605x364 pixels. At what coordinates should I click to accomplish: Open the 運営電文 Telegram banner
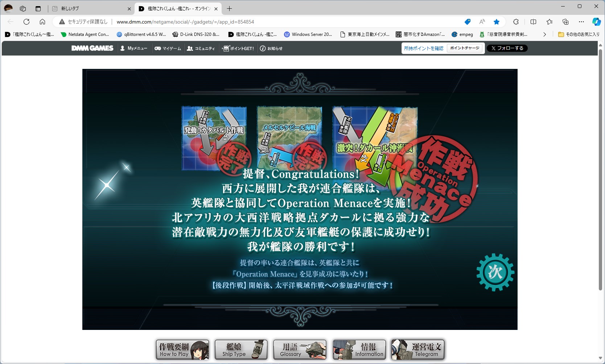click(x=418, y=349)
